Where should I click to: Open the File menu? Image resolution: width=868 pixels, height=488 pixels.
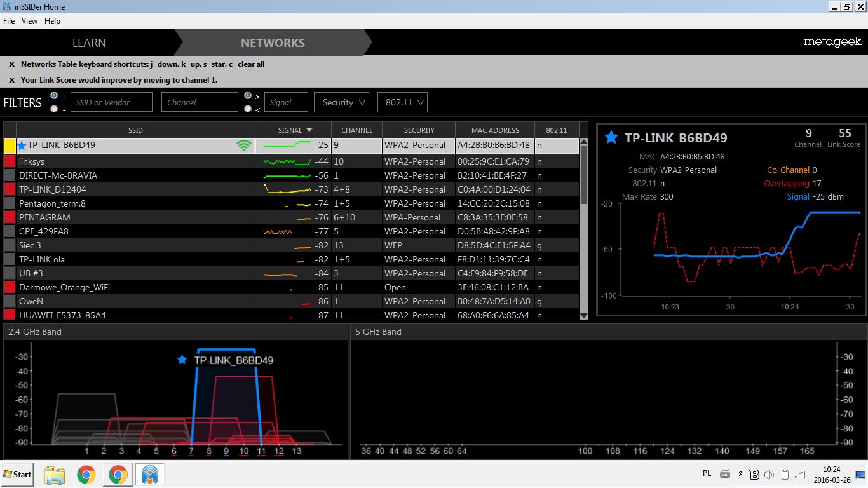(x=9, y=21)
